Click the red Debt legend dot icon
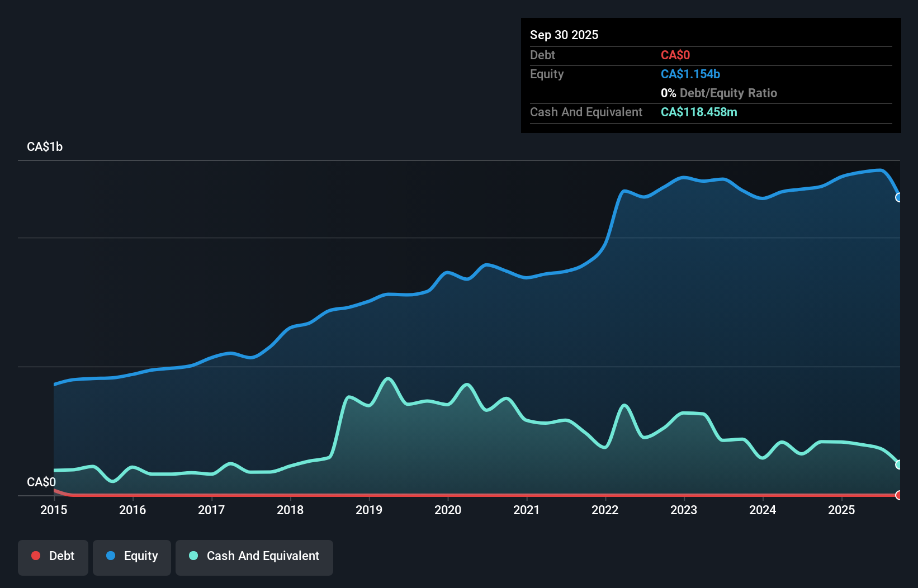Image resolution: width=918 pixels, height=588 pixels. pyautogui.click(x=36, y=556)
